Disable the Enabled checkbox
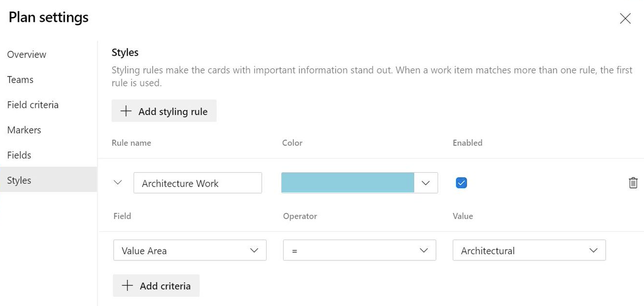644x306 pixels. 460,183
